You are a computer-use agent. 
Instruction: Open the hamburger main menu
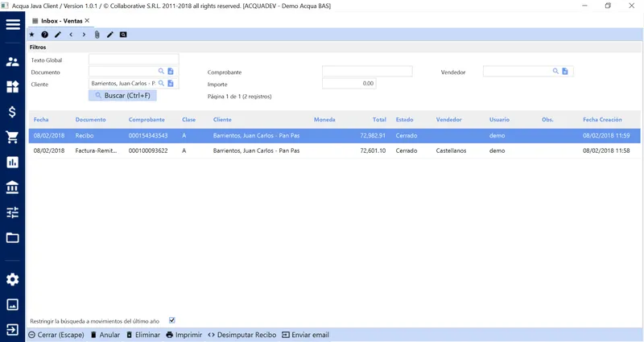[13, 24]
